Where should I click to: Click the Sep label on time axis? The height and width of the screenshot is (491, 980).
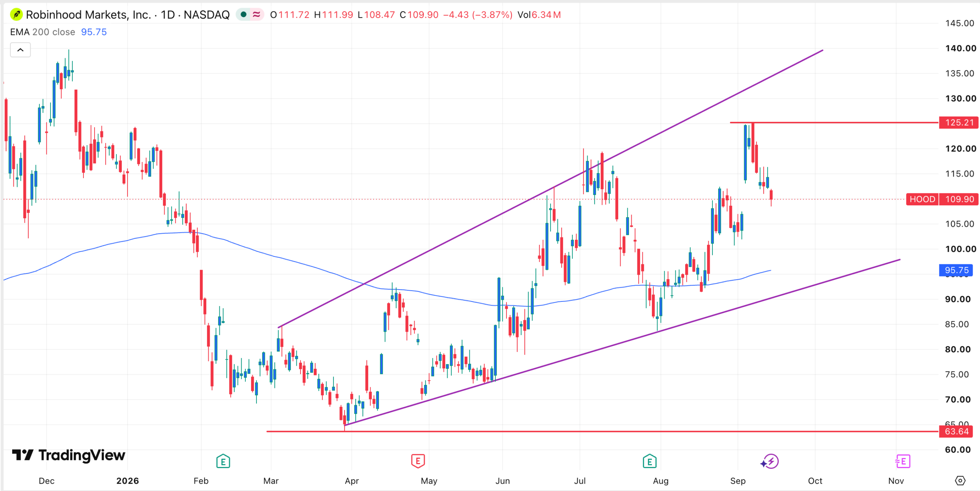point(738,481)
